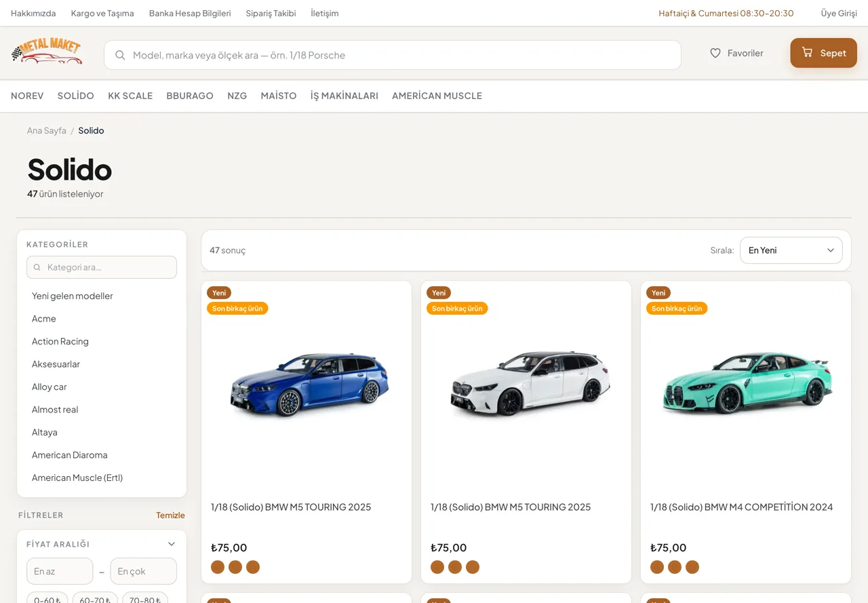This screenshot has height=603, width=868.
Task: Open the MAİSTO brand menu
Action: point(279,96)
